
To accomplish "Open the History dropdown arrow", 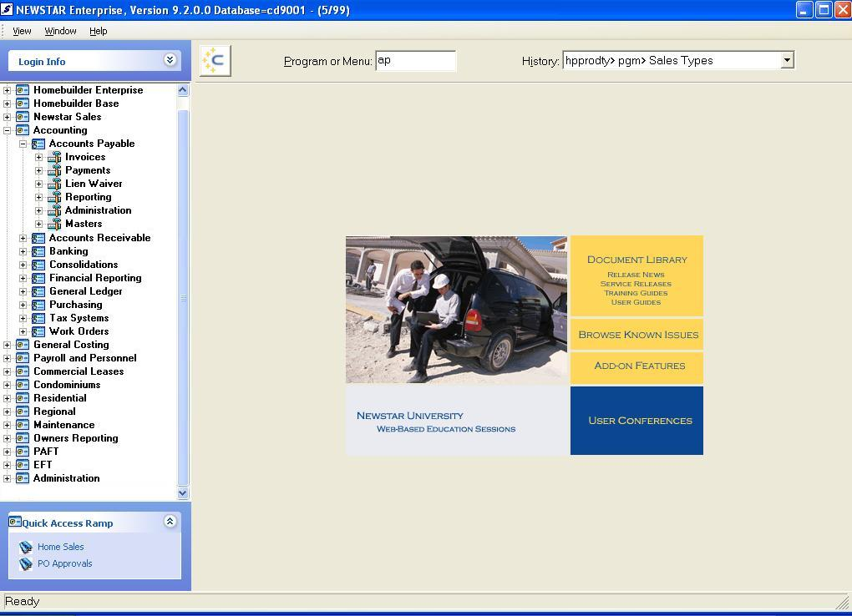I will click(x=787, y=60).
